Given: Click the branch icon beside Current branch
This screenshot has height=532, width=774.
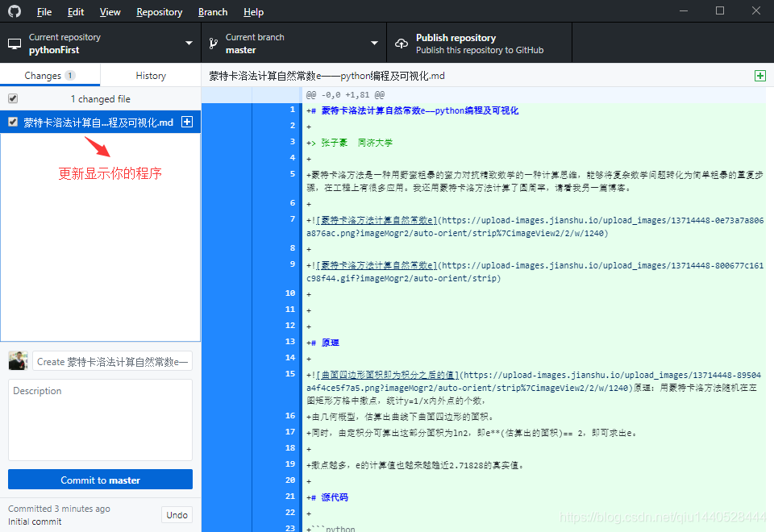Looking at the screenshot, I should pyautogui.click(x=213, y=44).
